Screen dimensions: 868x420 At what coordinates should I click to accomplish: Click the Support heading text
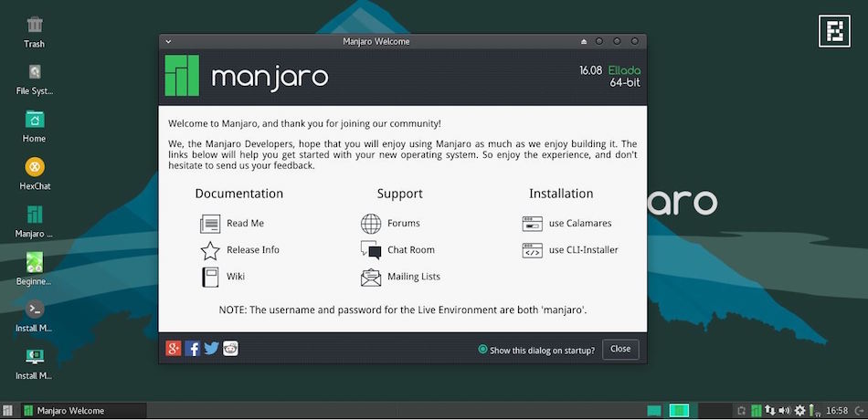pyautogui.click(x=399, y=194)
